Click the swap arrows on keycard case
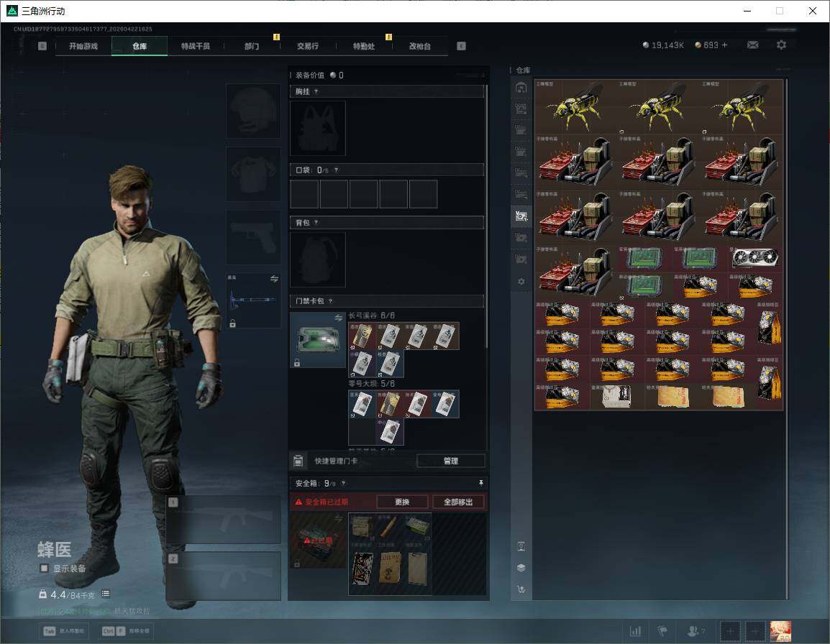This screenshot has width=830, height=644. pyautogui.click(x=339, y=318)
